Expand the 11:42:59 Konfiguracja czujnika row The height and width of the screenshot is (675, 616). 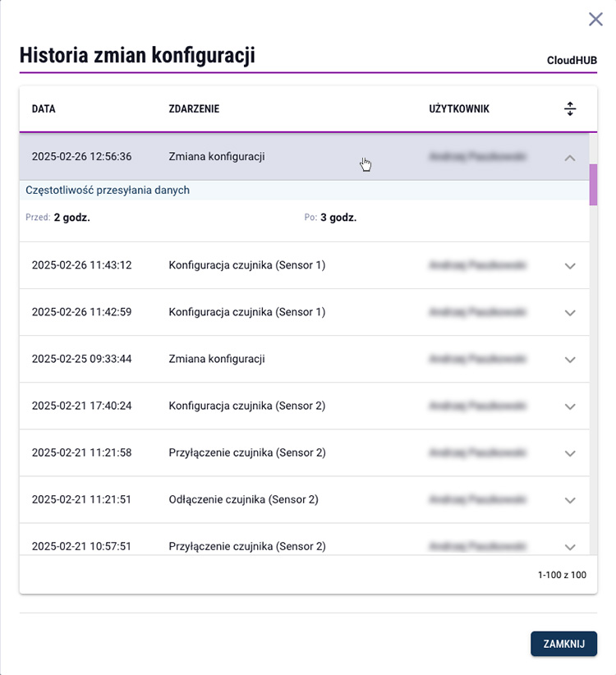pyautogui.click(x=570, y=313)
